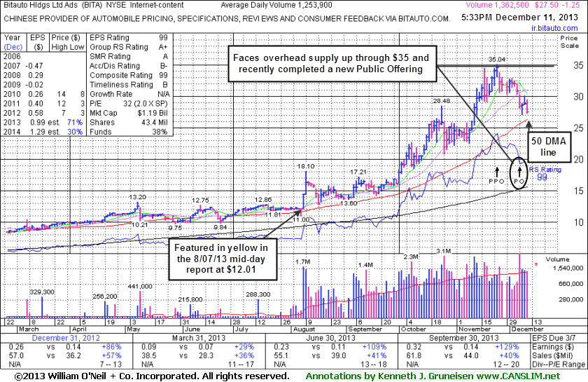Image resolution: width=588 pixels, height=382 pixels.
Task: Click the 17.21 September high label
Action: click(358, 172)
